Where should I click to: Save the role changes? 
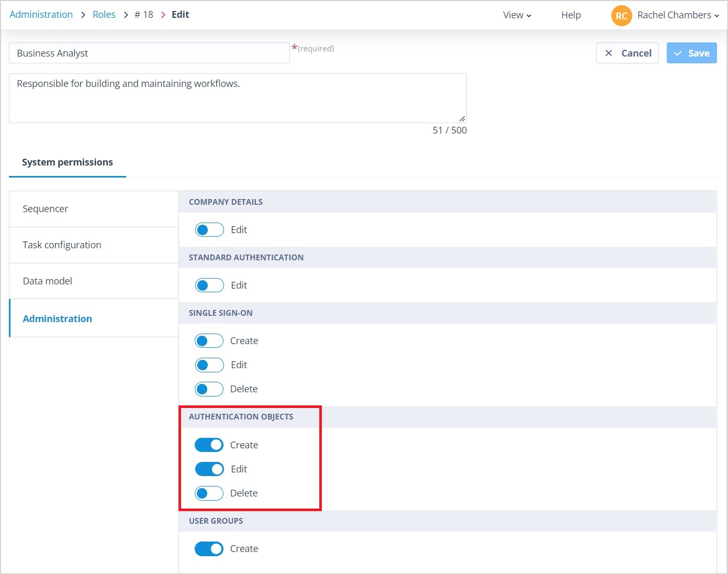point(692,53)
